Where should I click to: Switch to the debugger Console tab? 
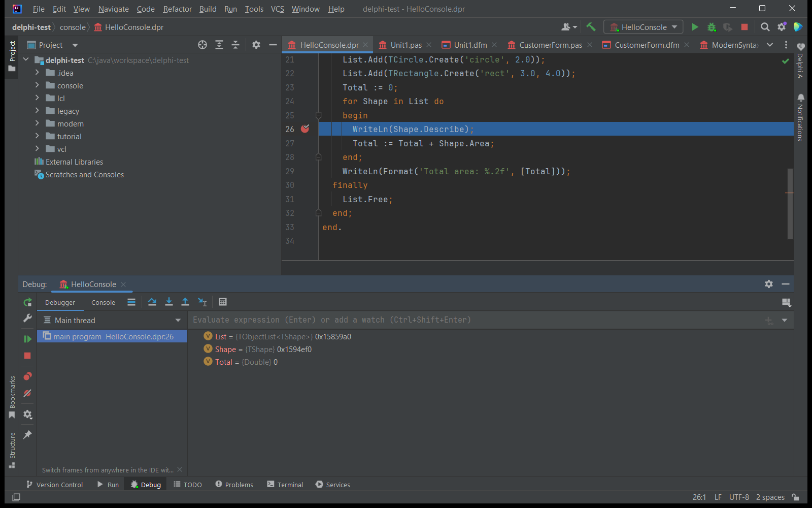(x=103, y=302)
